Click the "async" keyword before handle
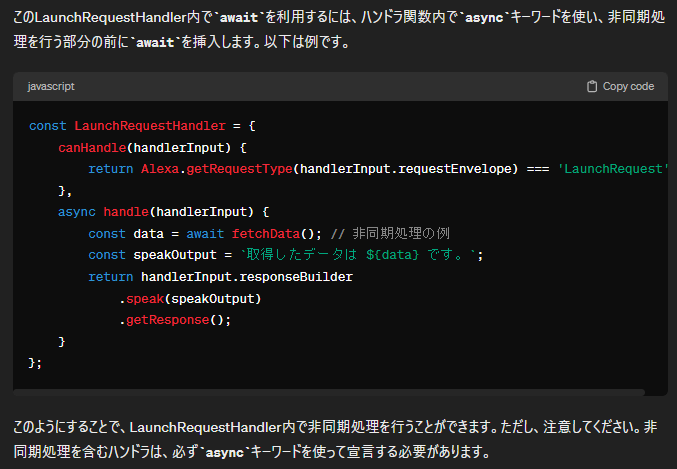The width and height of the screenshot is (677, 469). [77, 212]
